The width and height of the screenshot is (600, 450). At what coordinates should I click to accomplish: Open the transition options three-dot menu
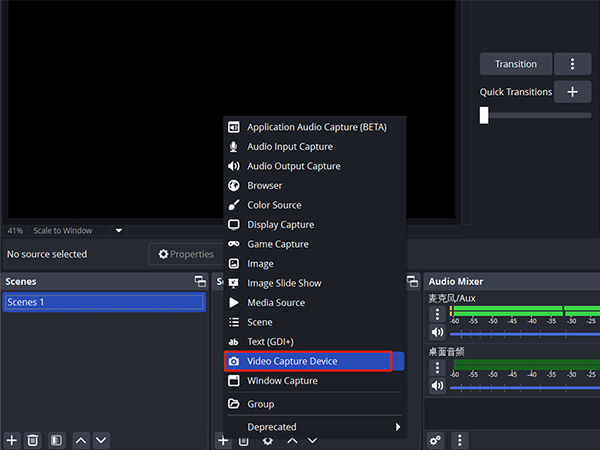(x=572, y=64)
